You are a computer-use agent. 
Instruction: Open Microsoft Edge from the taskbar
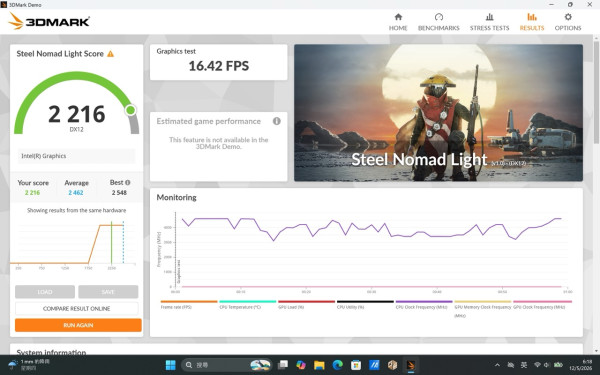pos(338,365)
